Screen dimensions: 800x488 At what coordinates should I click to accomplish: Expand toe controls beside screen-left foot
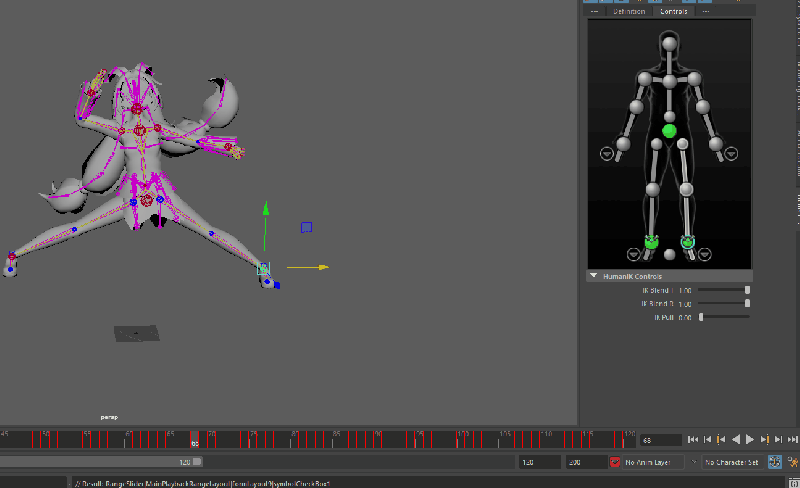[633, 254]
